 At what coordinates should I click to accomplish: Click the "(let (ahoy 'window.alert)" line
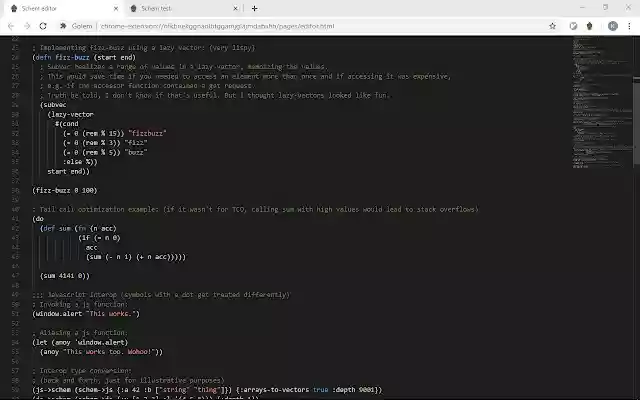(80, 342)
